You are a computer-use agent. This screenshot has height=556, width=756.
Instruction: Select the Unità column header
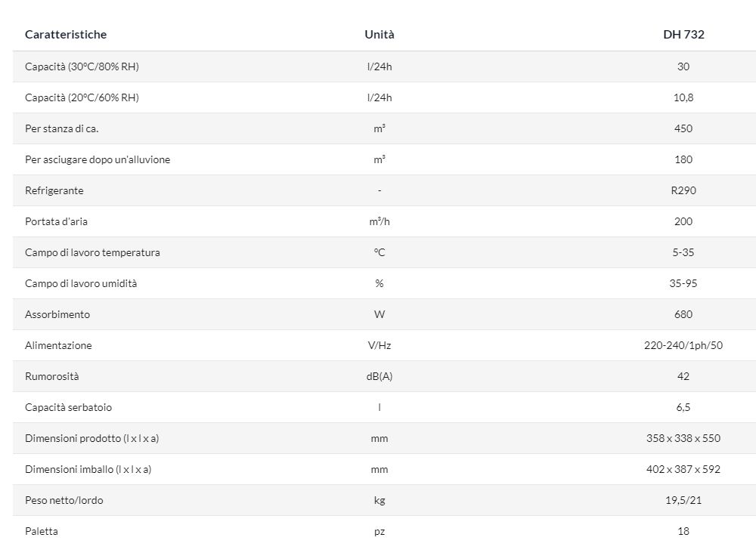click(380, 34)
